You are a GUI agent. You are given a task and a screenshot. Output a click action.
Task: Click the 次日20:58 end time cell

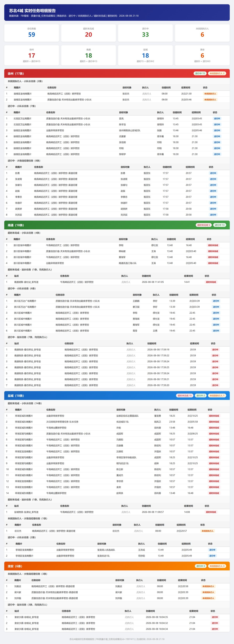[x=183, y=586]
